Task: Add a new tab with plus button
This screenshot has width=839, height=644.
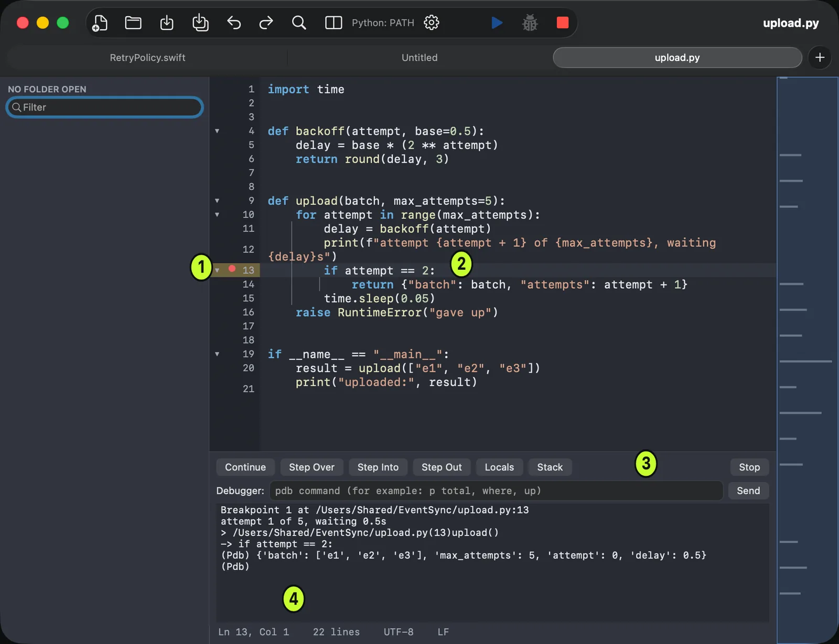Action: [x=820, y=57]
